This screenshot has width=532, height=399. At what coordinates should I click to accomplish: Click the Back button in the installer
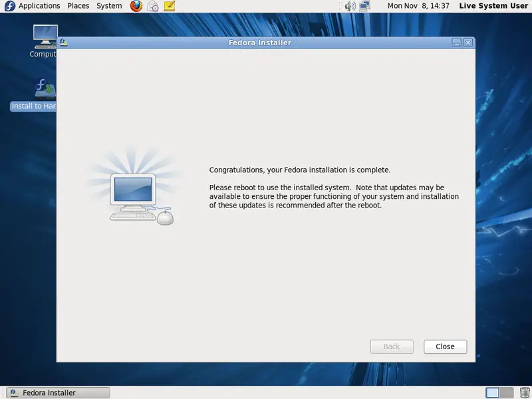[392, 346]
